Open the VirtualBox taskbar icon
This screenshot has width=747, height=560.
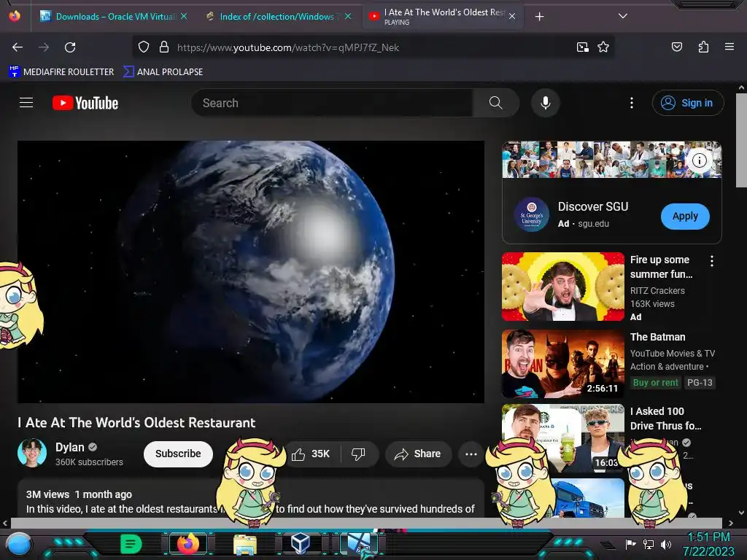tap(301, 542)
